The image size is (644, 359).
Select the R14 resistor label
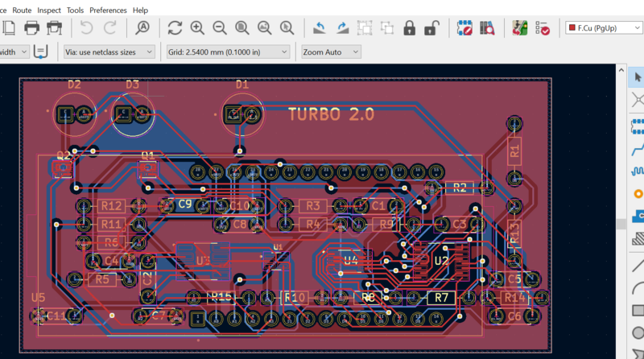pyautogui.click(x=514, y=297)
